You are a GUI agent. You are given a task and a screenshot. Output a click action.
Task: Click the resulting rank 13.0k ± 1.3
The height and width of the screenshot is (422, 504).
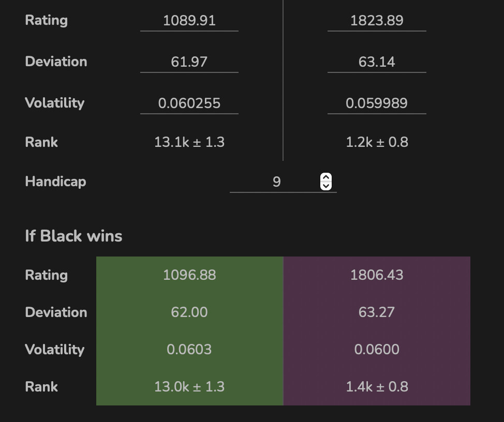[x=189, y=387]
